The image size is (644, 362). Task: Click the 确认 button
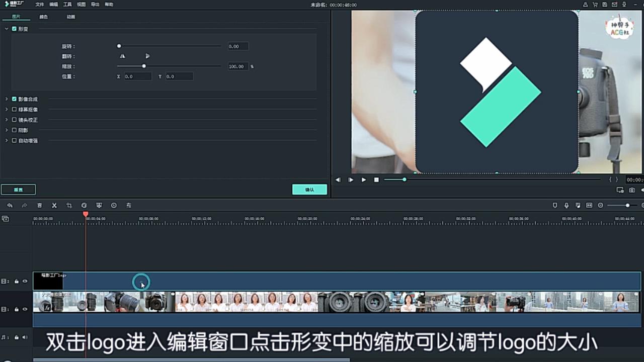point(309,190)
